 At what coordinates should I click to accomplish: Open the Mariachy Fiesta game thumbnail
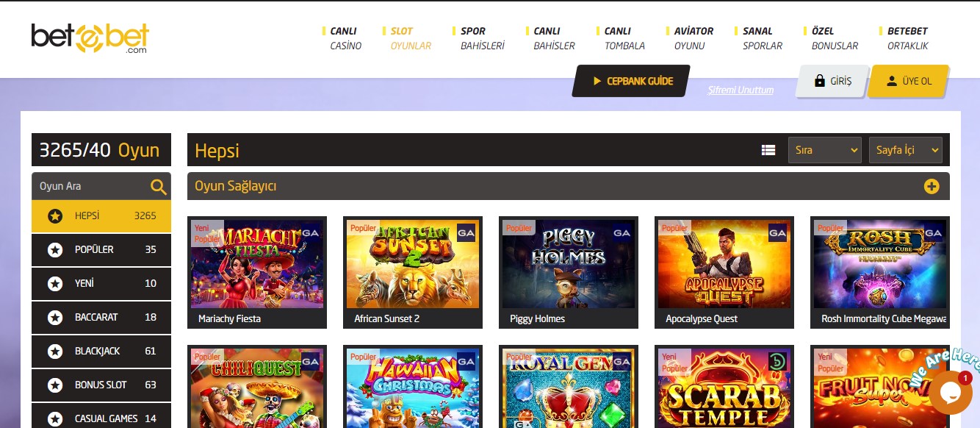(257, 265)
